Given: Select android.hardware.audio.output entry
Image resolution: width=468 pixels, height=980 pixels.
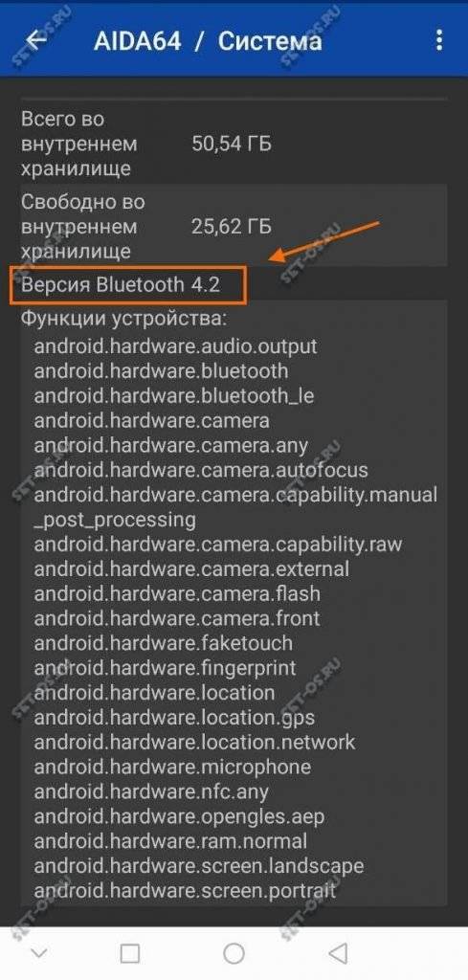Looking at the screenshot, I should tap(175, 346).
